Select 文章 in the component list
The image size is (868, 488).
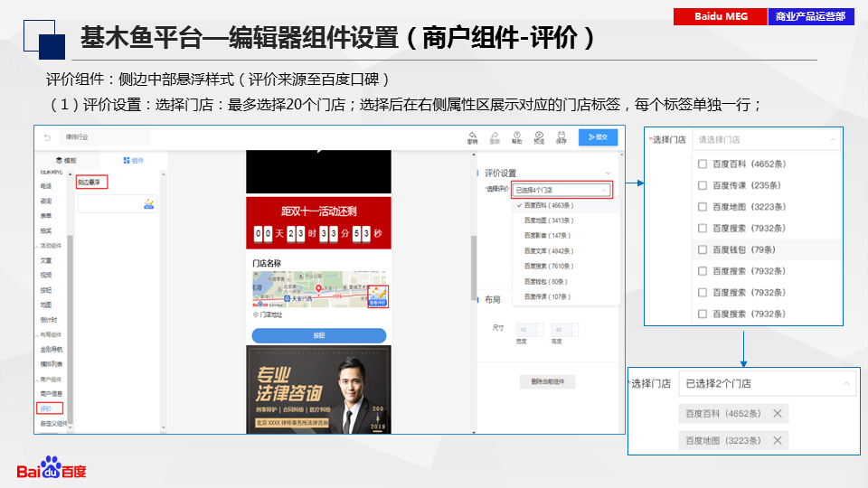[46, 260]
